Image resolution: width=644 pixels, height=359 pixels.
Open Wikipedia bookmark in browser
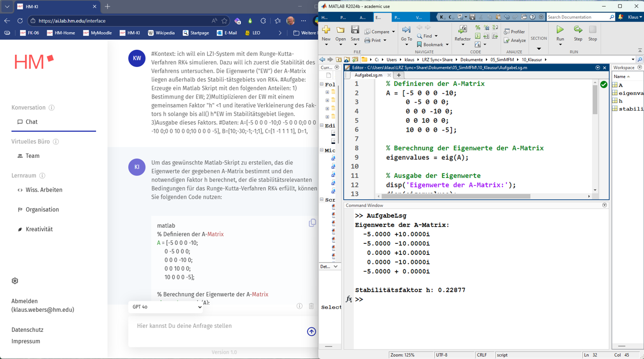(x=161, y=33)
